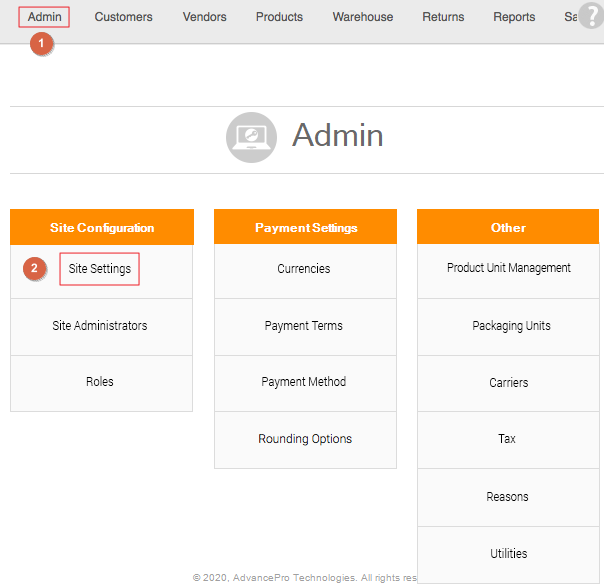Open the Tax settings
Screen dimensions: 604x588
coord(508,439)
